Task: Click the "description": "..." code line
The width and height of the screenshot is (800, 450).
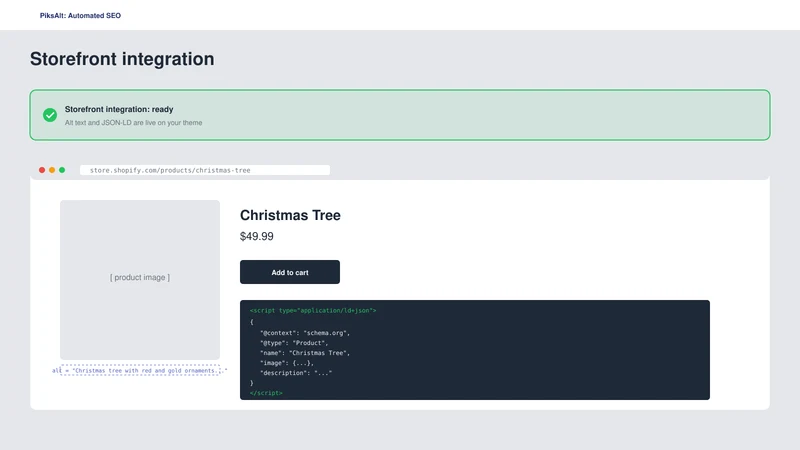Action: point(296,373)
